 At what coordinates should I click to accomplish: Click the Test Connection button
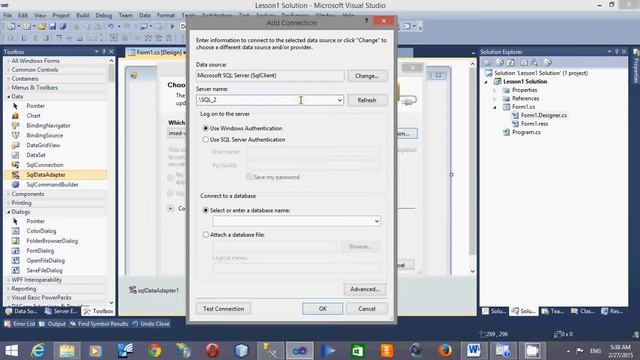223,309
